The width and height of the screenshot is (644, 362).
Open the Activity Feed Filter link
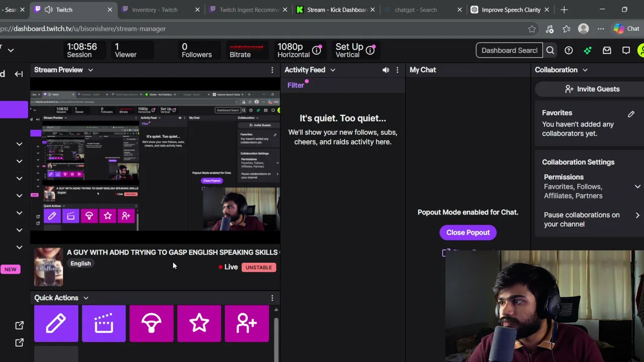[296, 85]
